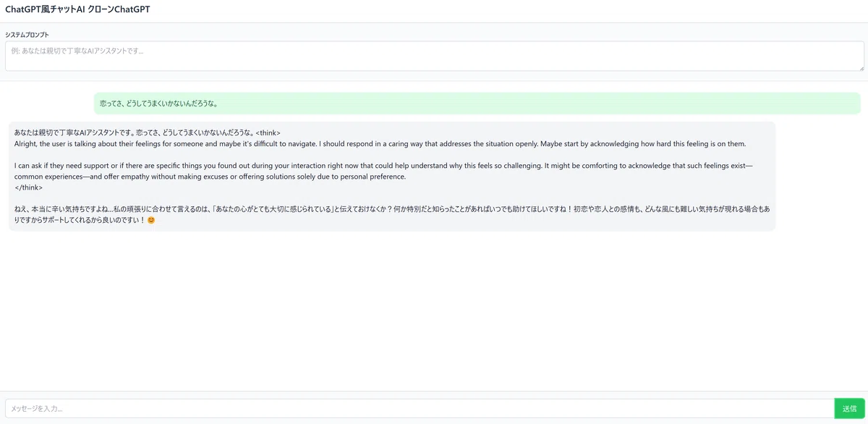Click the opening <think> tag text
Image resolution: width=868 pixels, height=424 pixels.
[x=268, y=132]
